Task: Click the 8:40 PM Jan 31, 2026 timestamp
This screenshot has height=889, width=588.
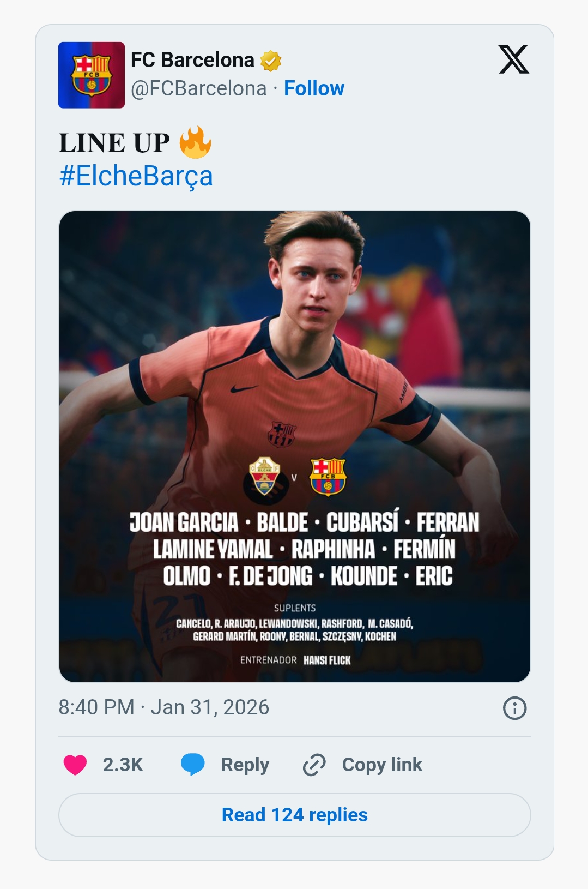Action: (x=163, y=707)
